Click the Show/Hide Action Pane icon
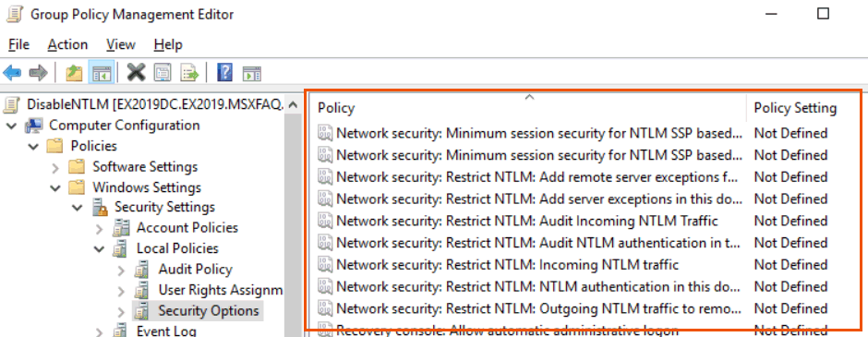 click(x=252, y=73)
